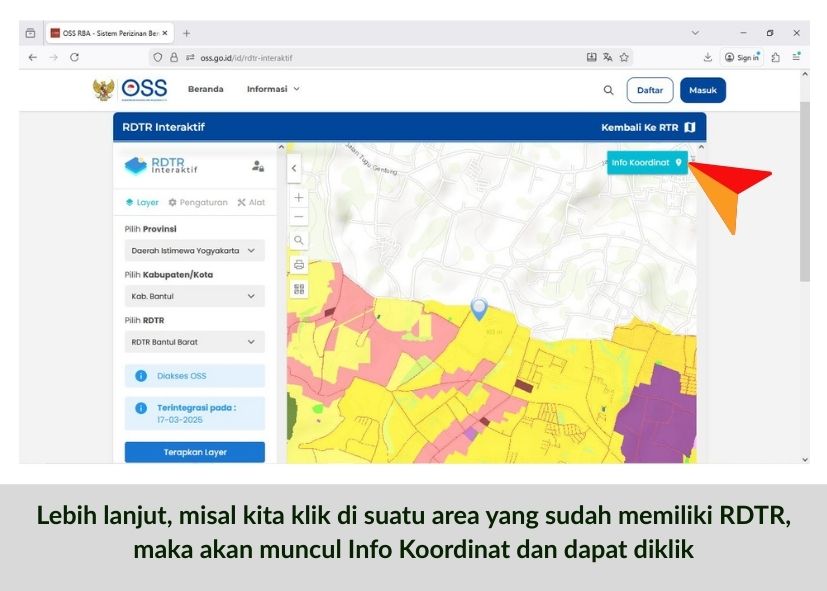Click the search icon in OSS header

608,90
